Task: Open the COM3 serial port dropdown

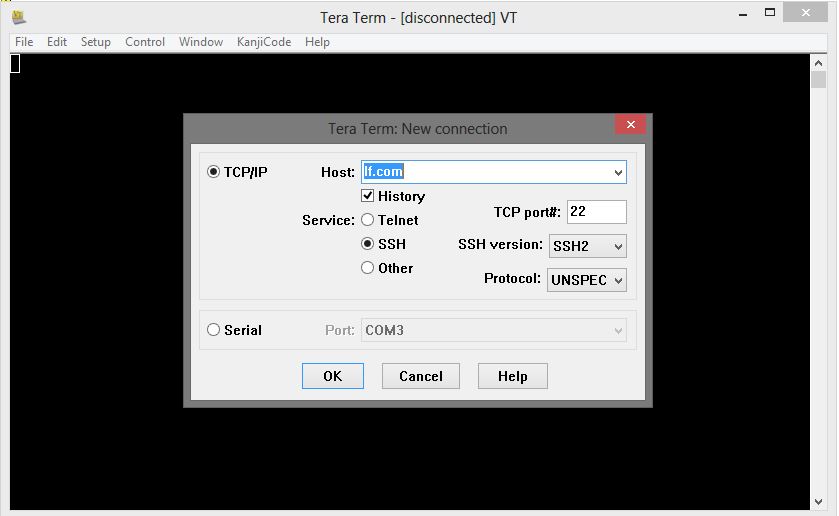Action: [x=493, y=330]
